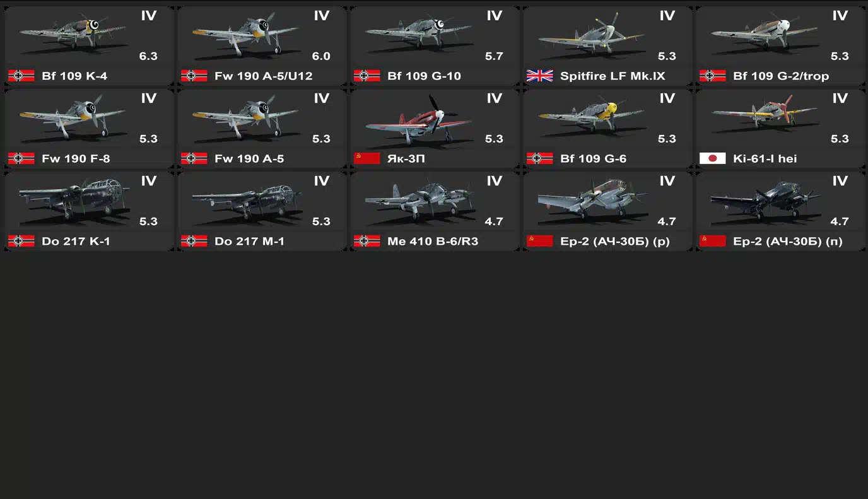Click the German flag icon next to Fw 190 A-5

point(194,158)
